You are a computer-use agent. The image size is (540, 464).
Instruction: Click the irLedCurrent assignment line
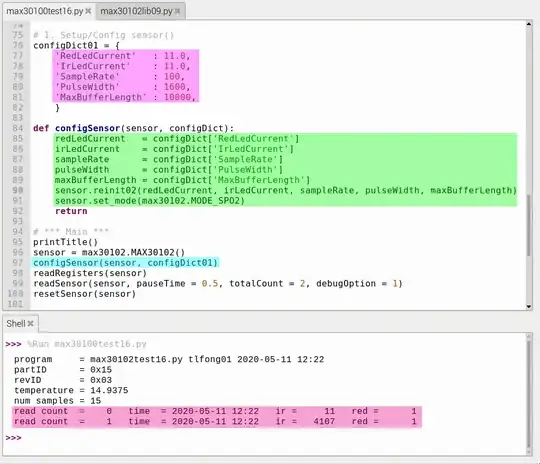[x=175, y=149]
